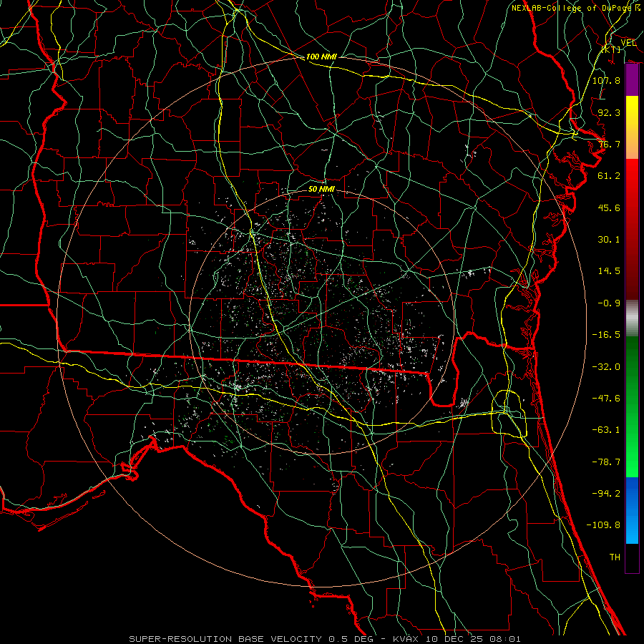
Task: Click the 50 NMI range ring label
Action: pos(321,189)
